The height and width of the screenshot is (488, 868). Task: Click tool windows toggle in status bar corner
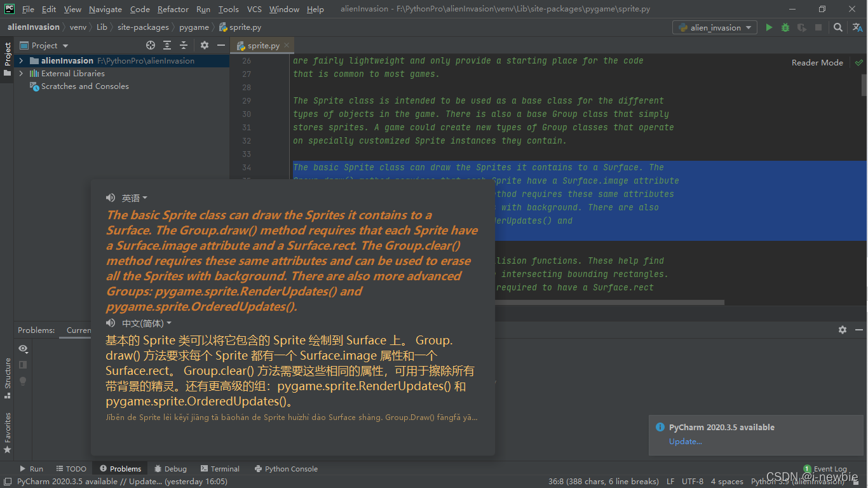click(6, 482)
